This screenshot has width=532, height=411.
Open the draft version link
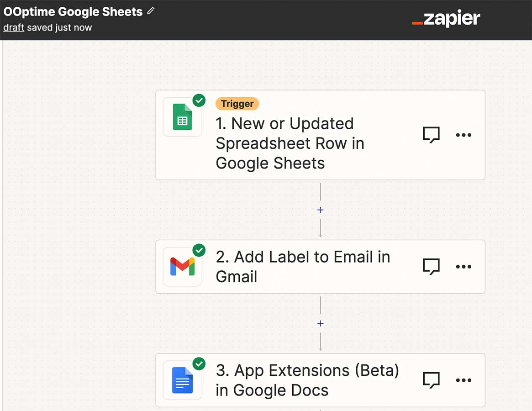(x=14, y=27)
